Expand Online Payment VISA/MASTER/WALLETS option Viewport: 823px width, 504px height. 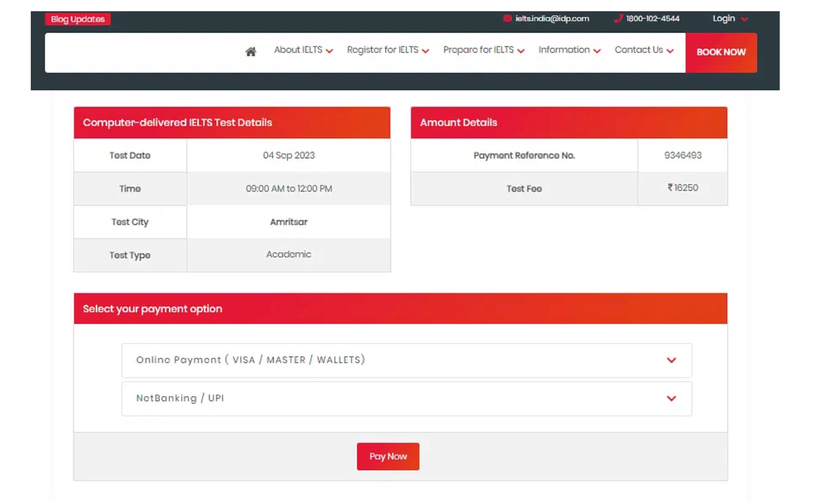coord(407,360)
